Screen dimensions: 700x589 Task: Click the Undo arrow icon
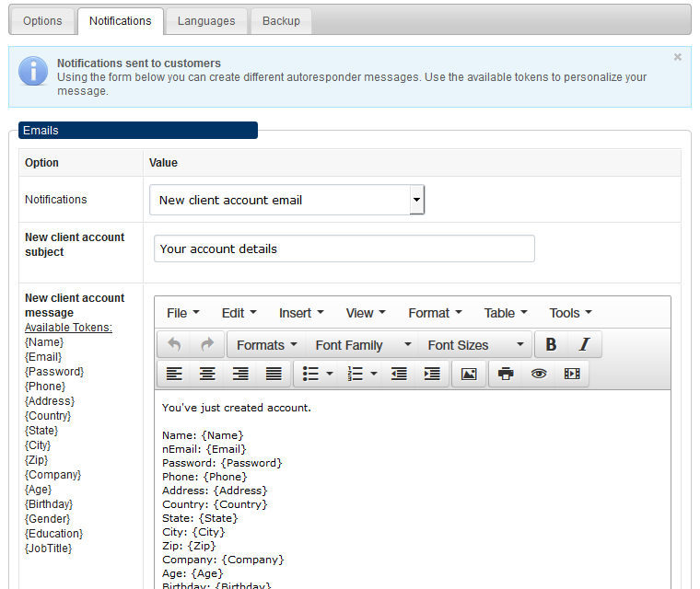click(174, 344)
